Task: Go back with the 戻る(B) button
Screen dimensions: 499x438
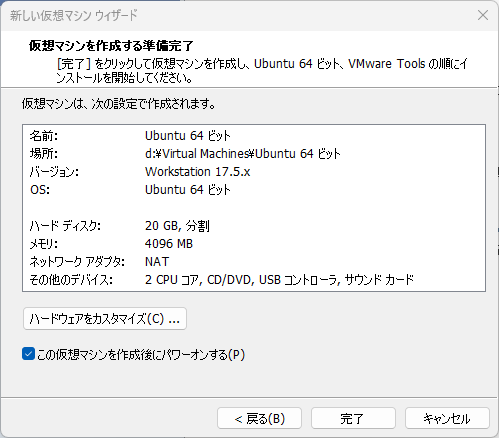Action: tap(259, 418)
